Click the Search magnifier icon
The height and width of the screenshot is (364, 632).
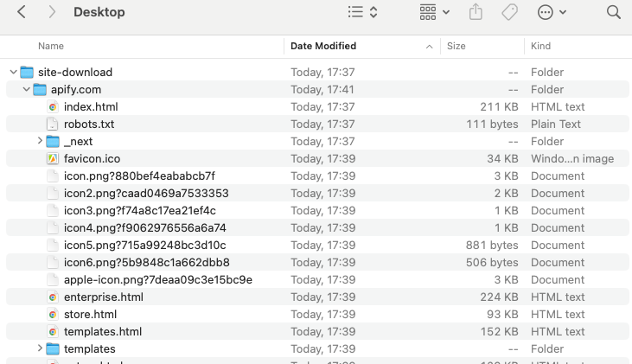[x=614, y=12]
